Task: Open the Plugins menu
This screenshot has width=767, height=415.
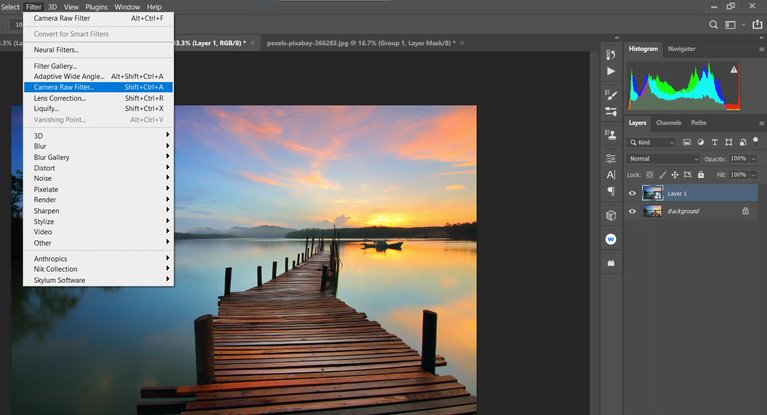Action: 96,7
